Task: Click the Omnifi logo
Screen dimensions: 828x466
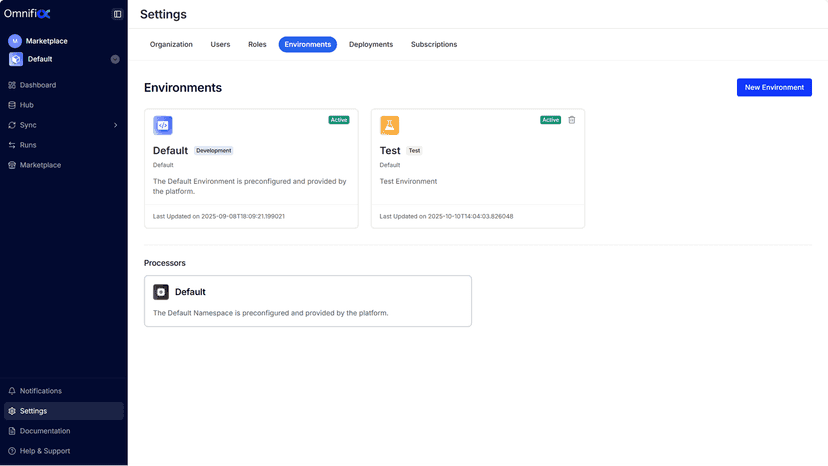Action: [x=27, y=14]
